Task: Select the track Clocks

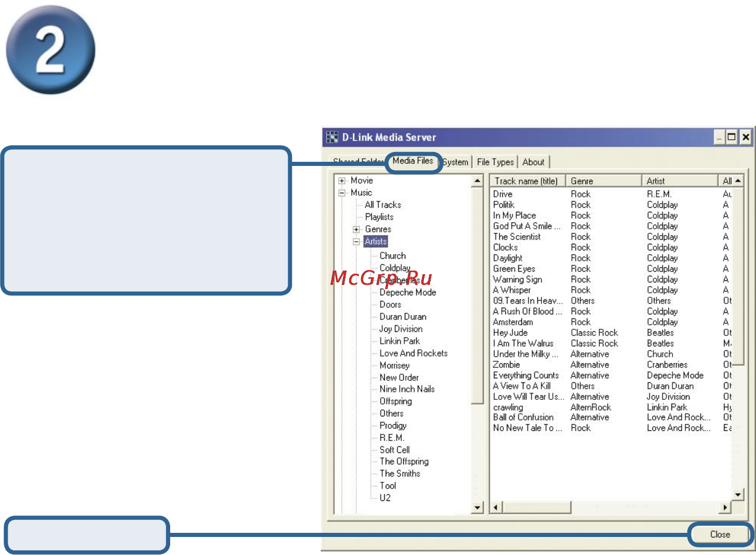Action: click(505, 247)
